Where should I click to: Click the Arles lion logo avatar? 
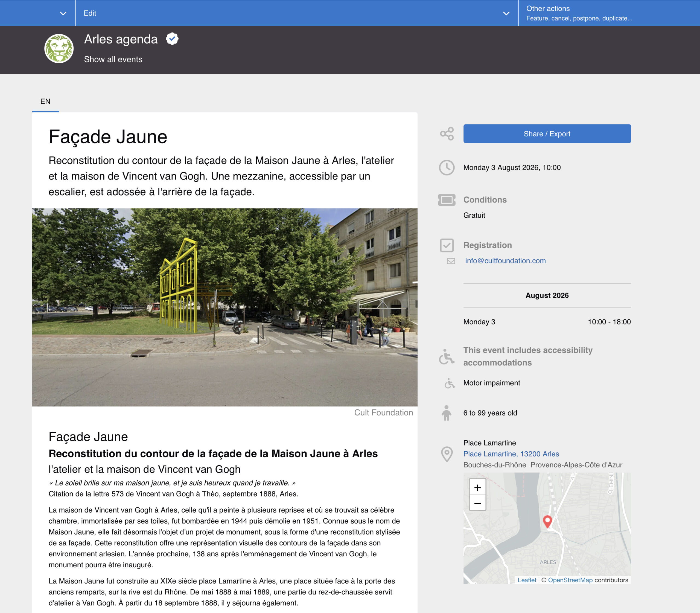pyautogui.click(x=59, y=49)
